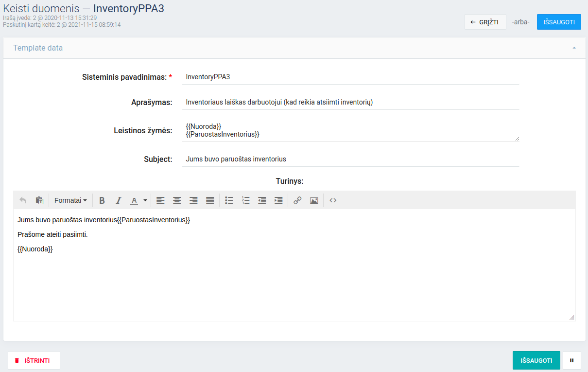
Task: Toggle bold formatting
Action: pos(102,200)
